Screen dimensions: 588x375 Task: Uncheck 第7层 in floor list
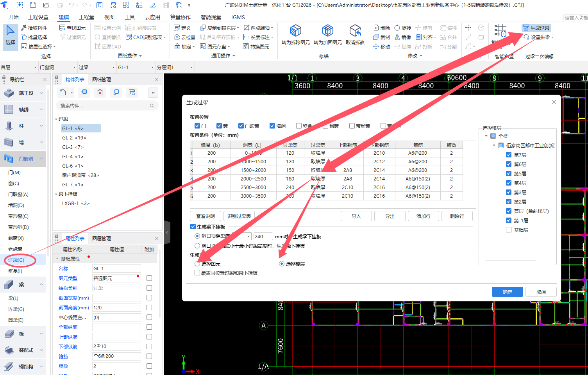(x=509, y=155)
